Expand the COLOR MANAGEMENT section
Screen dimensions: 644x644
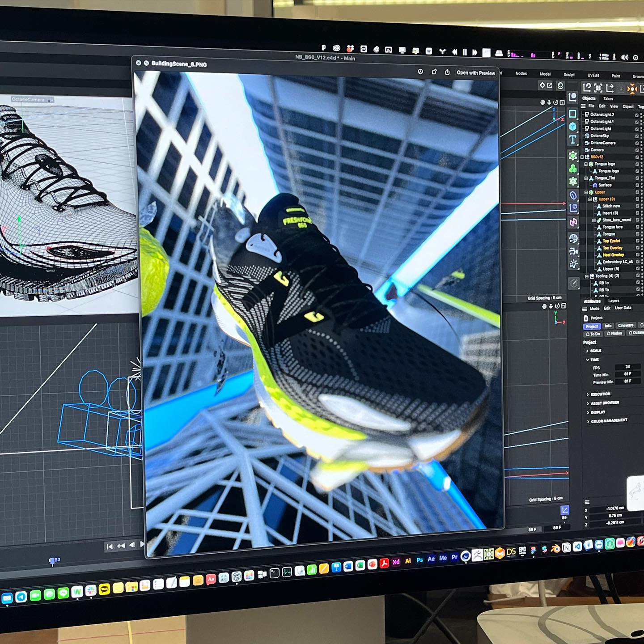(x=588, y=421)
